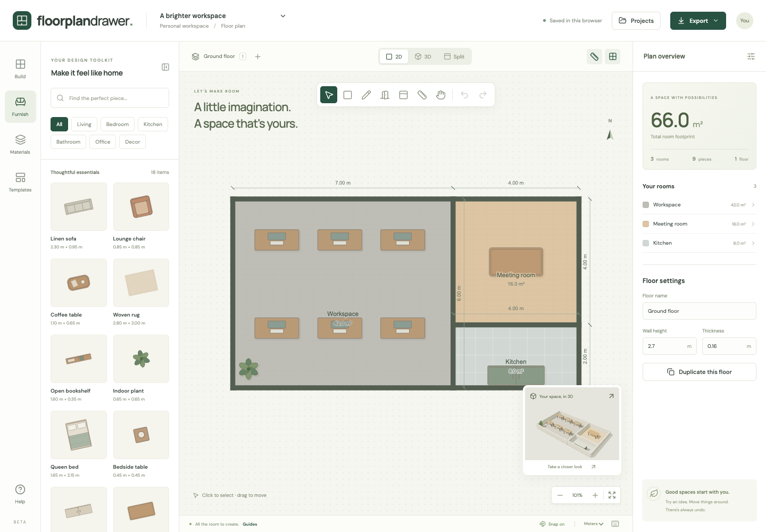Collapse the design toolkit panel
The width and height of the screenshot is (766, 532).
coord(165,67)
